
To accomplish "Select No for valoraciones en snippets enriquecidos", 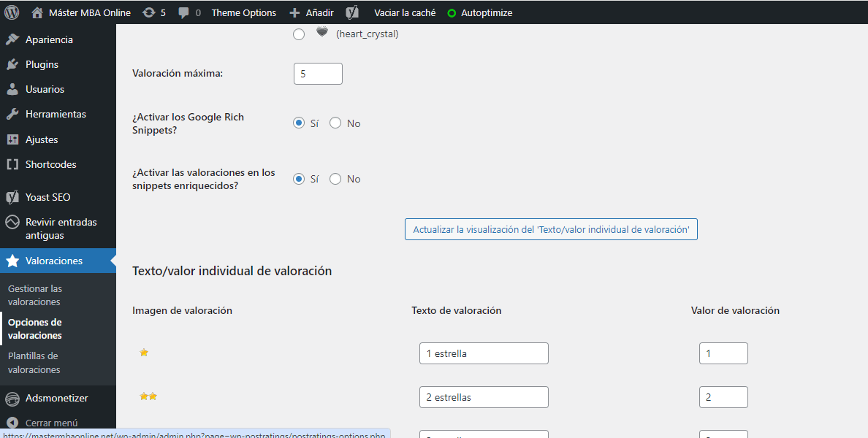I will click(335, 179).
